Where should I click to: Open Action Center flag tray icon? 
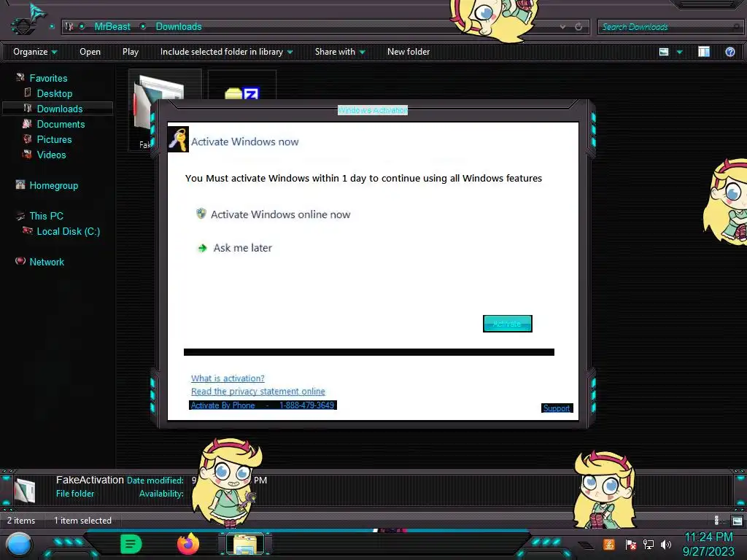click(x=630, y=544)
